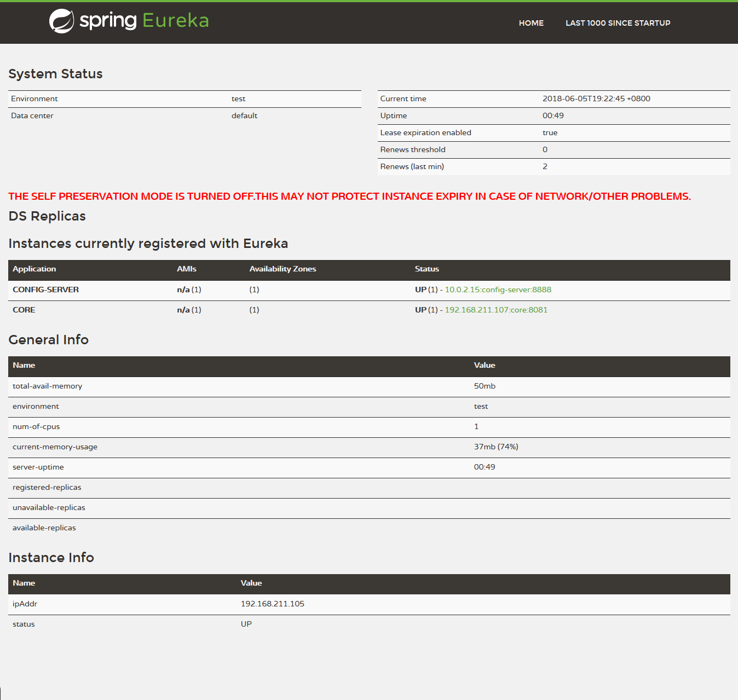Select the timestamp 2018-06-05T19:22:45 +0800
The height and width of the screenshot is (700, 738).
pyautogui.click(x=596, y=99)
